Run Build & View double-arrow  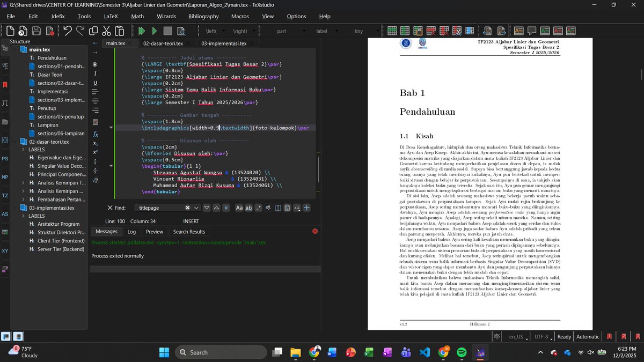coord(141,31)
